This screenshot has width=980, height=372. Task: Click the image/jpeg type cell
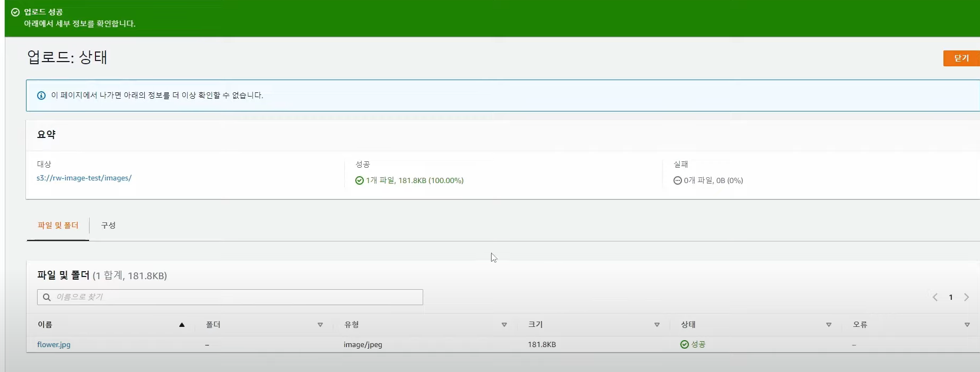pos(363,344)
